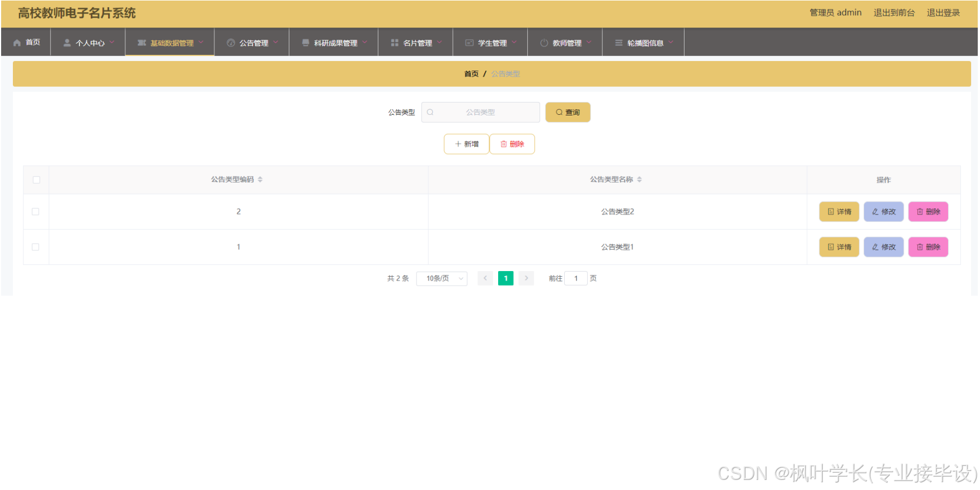Click 公告类型 breadcrumb item
Screen dimensions: 980x490
pos(506,74)
